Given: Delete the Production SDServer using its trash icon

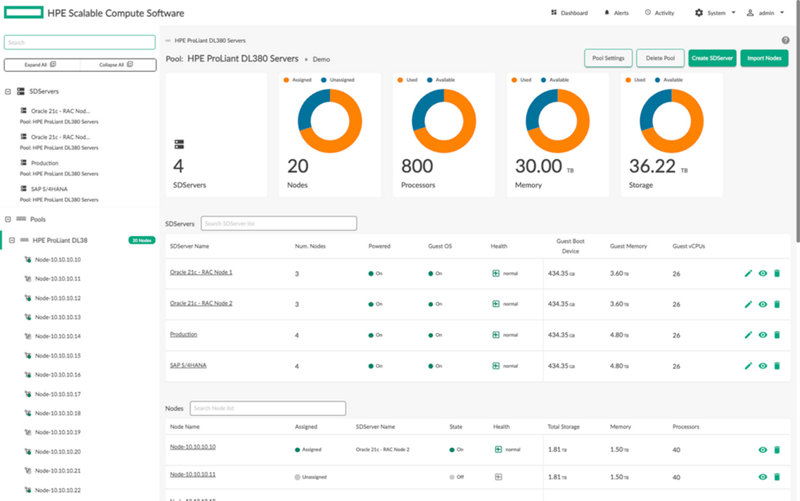Looking at the screenshot, I should point(777,335).
